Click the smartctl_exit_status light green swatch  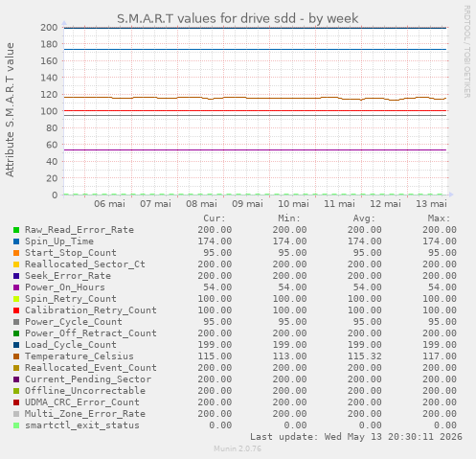point(16,425)
